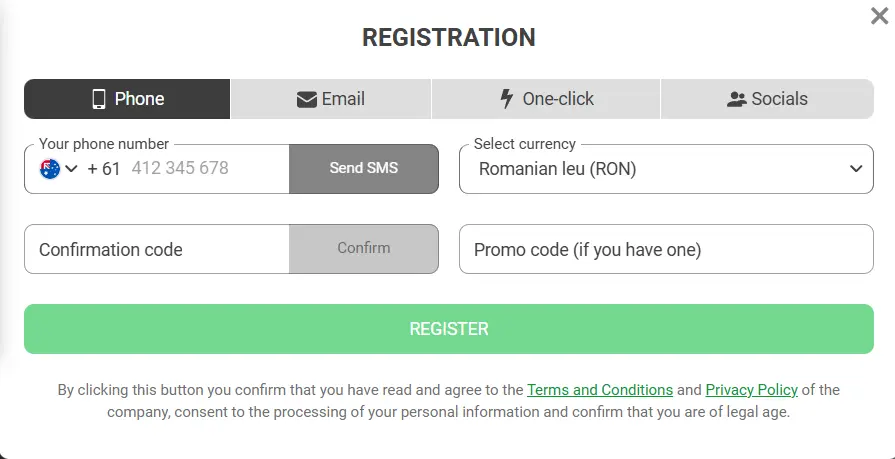Switch to the Email registration tab

tap(331, 99)
